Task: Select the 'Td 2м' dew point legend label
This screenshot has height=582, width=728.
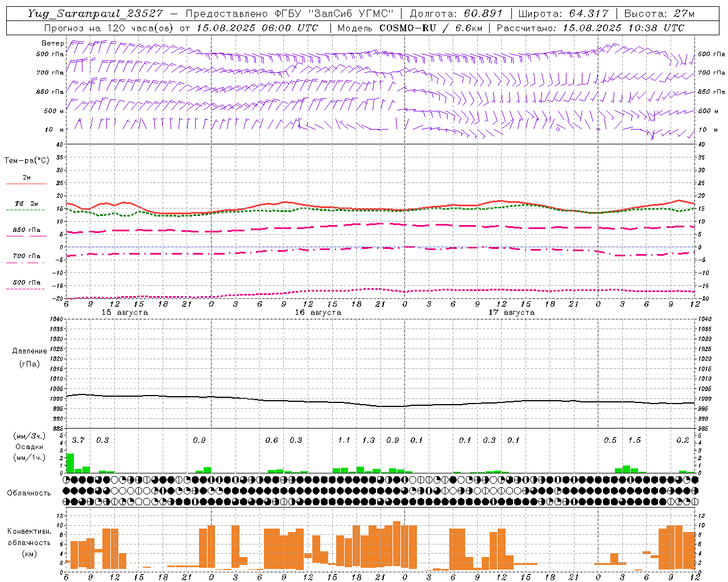Action: pyautogui.click(x=27, y=203)
